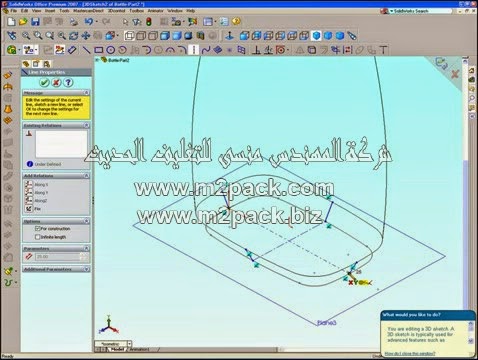Toggle the Infinite length checkbox
The width and height of the screenshot is (478, 360).
pyautogui.click(x=38, y=237)
